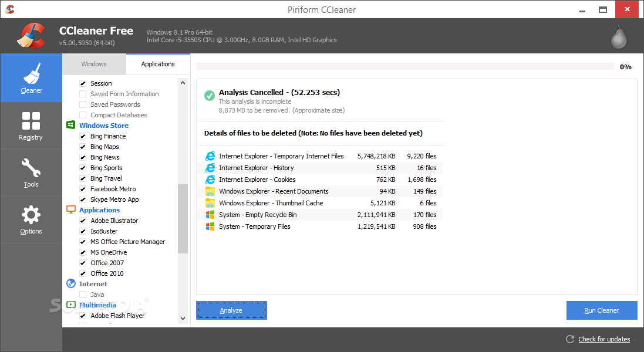Uncheck Adobe Flash Player checkbox
Screen dimensions: 644x352
pyautogui.click(x=83, y=316)
